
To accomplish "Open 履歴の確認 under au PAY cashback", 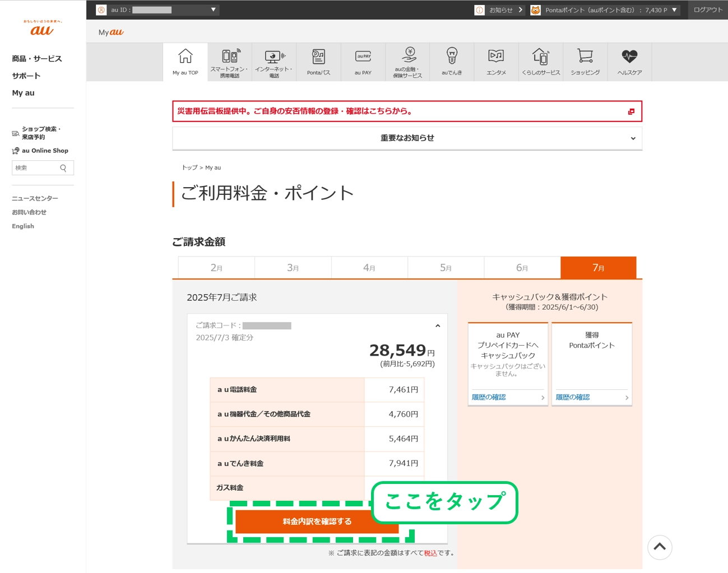I will click(489, 397).
